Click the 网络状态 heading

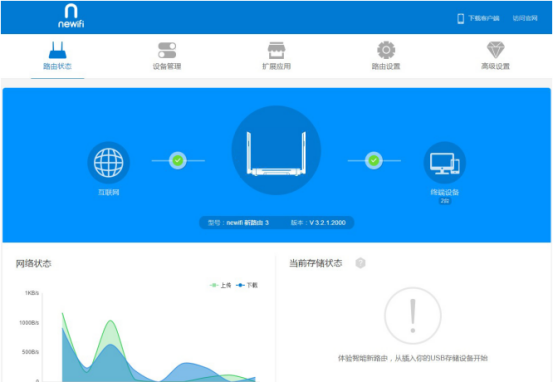[34, 264]
